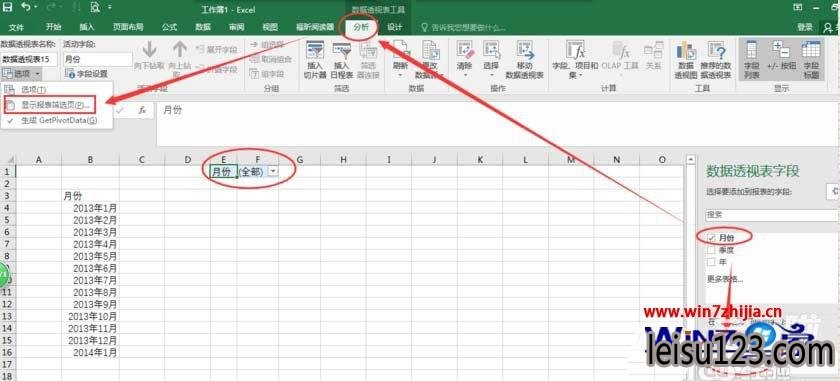Click 告诉我您想要做什么 search box
The image size is (840, 381).
pyautogui.click(x=464, y=27)
